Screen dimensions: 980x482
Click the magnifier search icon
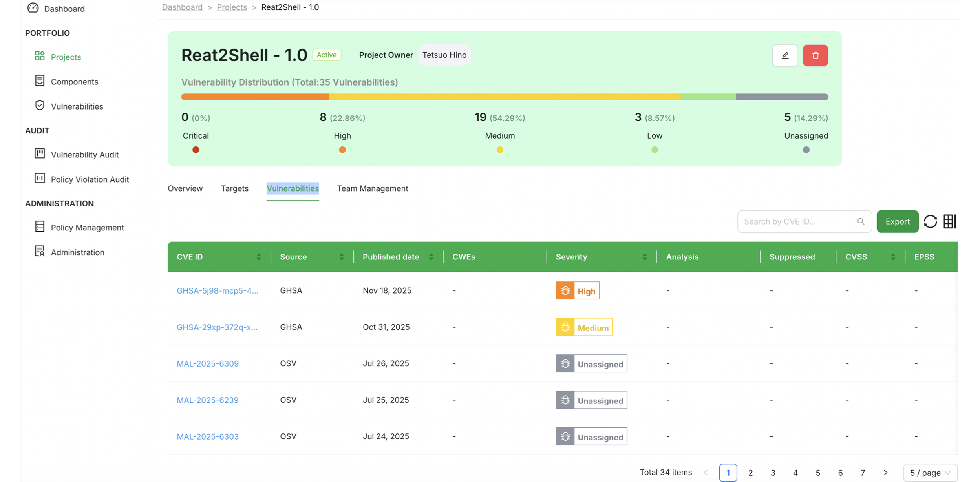[861, 221]
